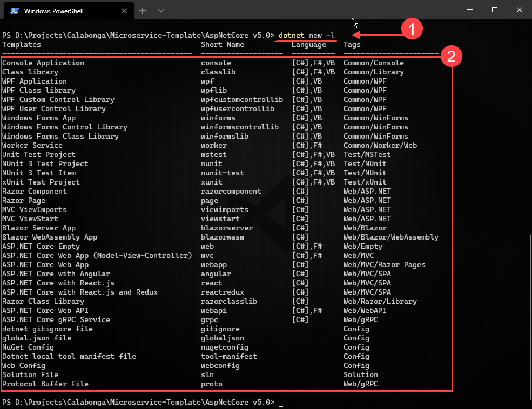Click the 'Short Name' column header

[x=222, y=44]
